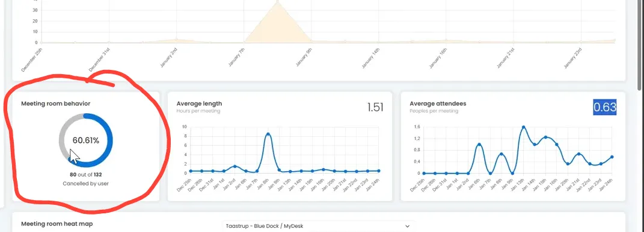Click the Meeting room behavior title
The width and height of the screenshot is (644, 232).
(x=55, y=104)
